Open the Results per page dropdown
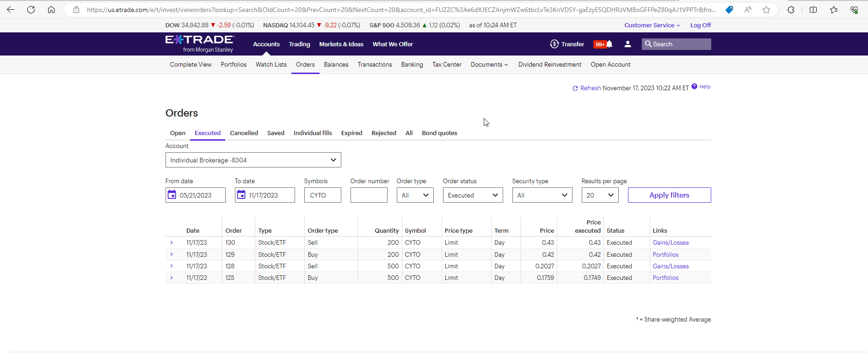The image size is (868, 353). pyautogui.click(x=600, y=195)
